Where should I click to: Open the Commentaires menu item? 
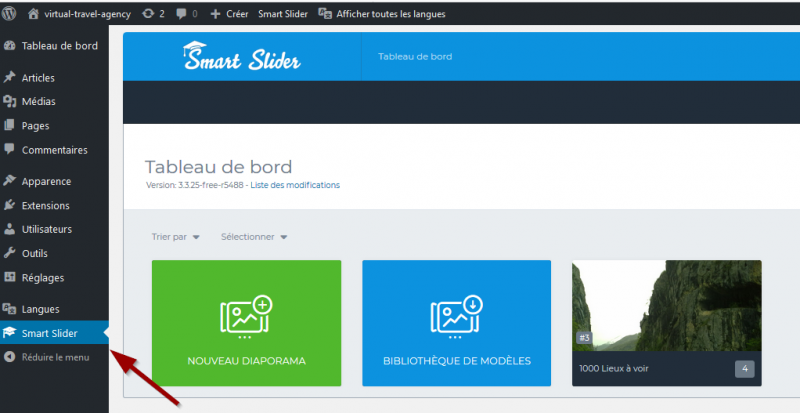(54, 150)
